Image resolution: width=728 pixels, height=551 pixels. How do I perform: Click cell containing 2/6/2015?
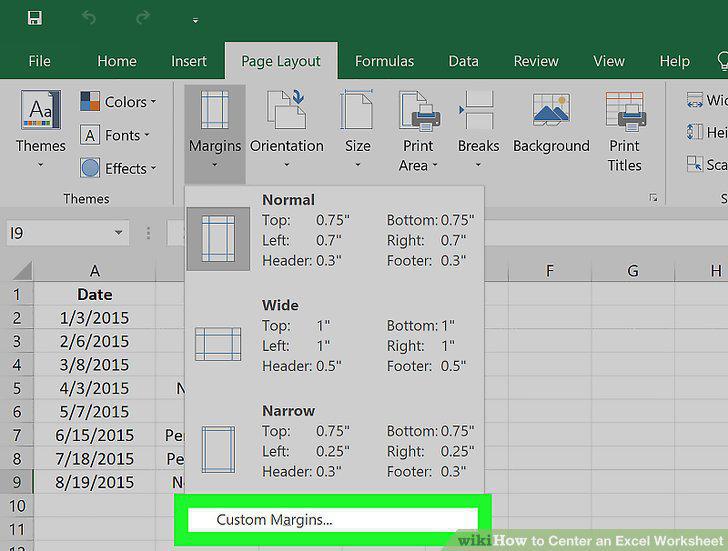pyautogui.click(x=95, y=341)
